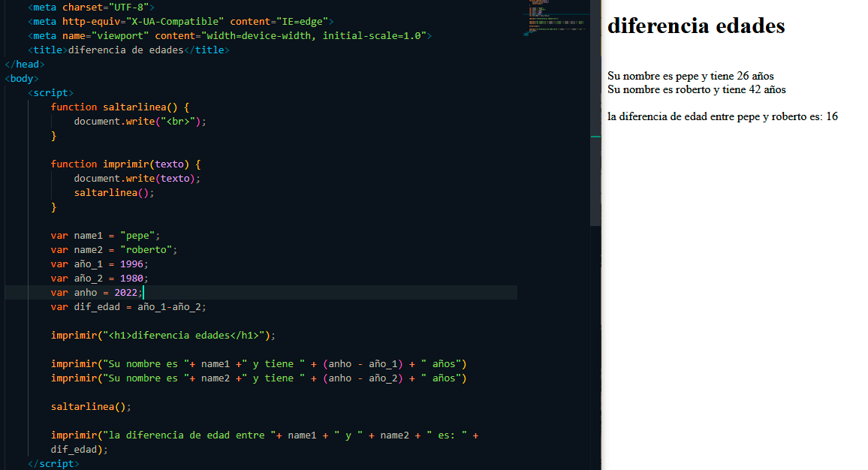Click 'function imprimir(texto)' declaration

125,164
